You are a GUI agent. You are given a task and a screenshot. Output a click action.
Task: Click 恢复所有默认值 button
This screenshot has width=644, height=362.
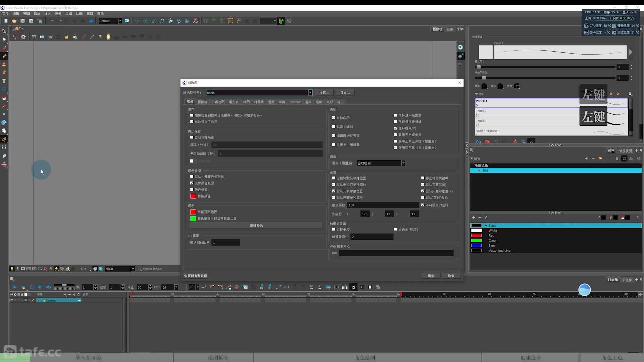click(x=195, y=276)
